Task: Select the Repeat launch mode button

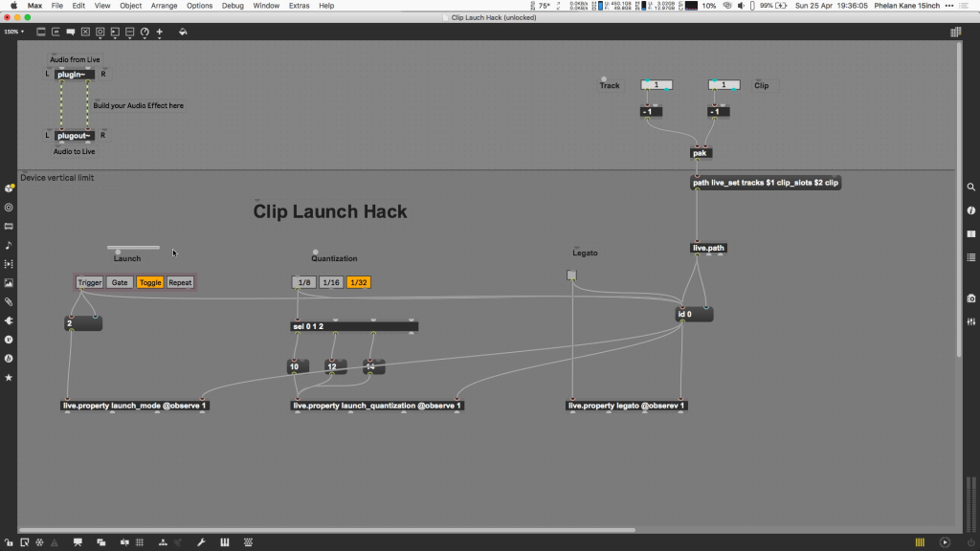Action: point(180,282)
